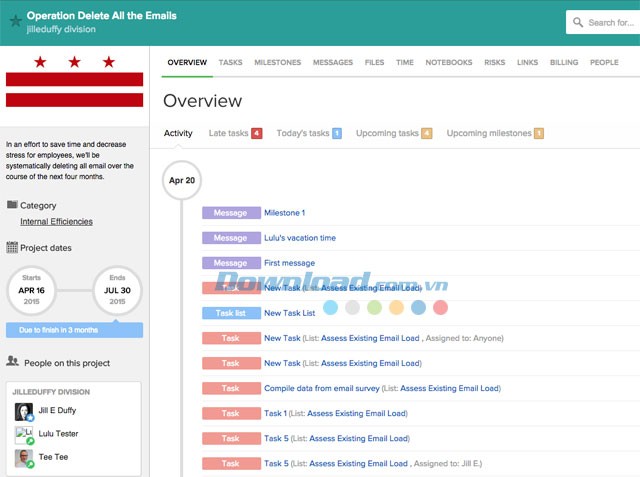640x477 pixels.
Task: Click the Apr 20 timeline marker
Action: coord(182,181)
